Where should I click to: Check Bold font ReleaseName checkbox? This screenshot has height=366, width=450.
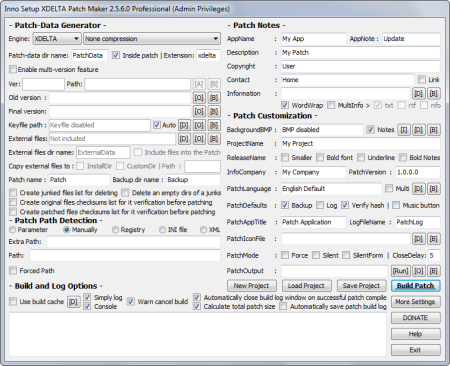320,157
